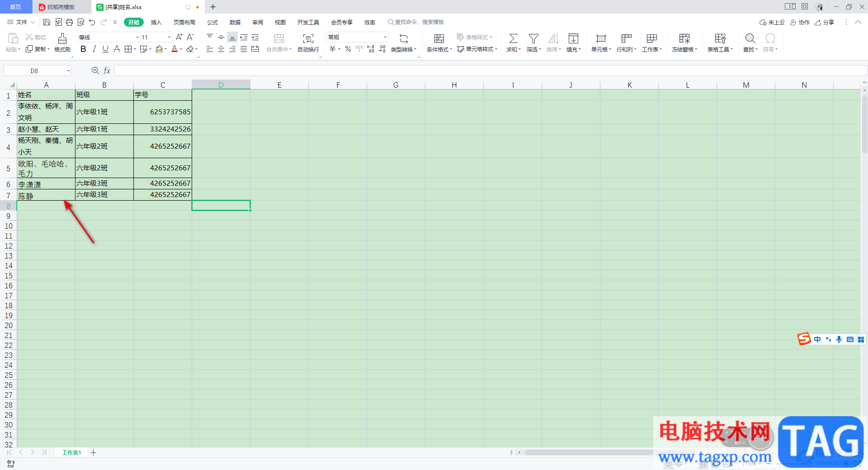Increase indent of cell text
868x470 pixels.
[255, 37]
